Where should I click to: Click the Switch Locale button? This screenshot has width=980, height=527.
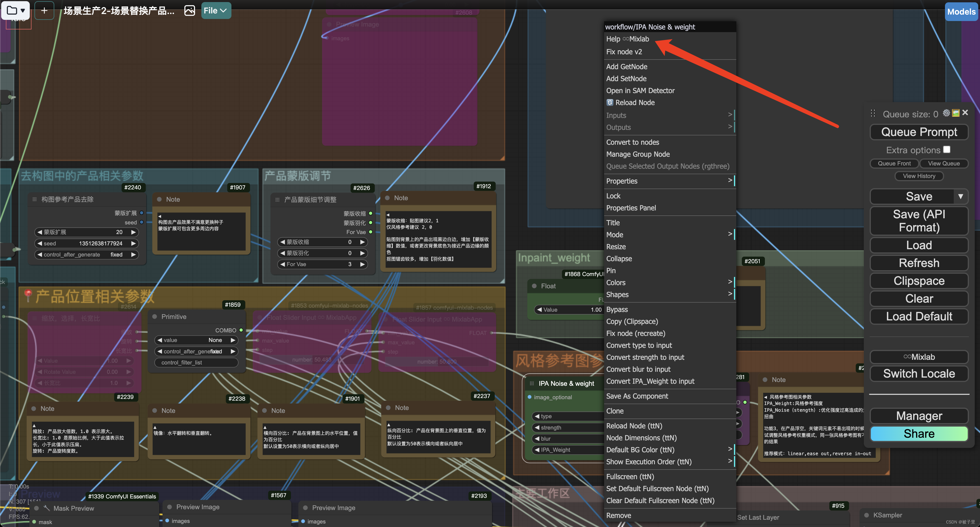919,374
